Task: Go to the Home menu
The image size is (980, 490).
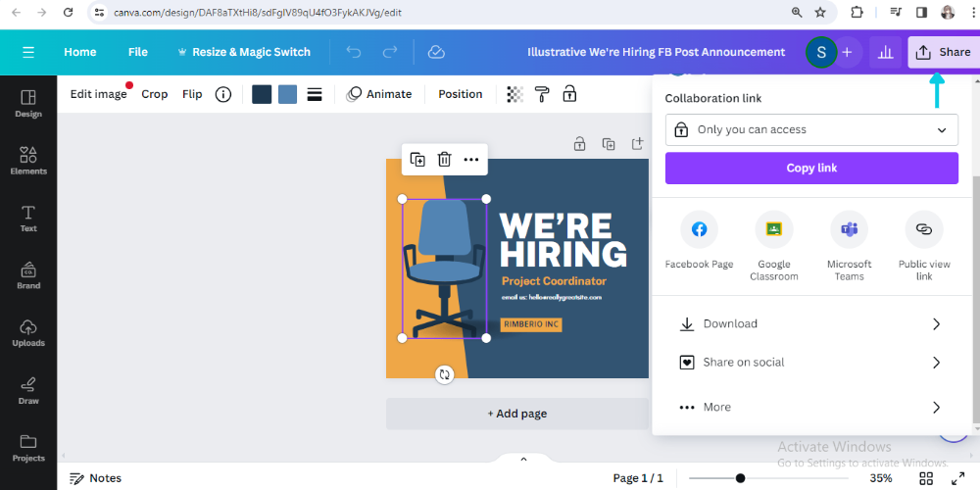Action: click(80, 52)
